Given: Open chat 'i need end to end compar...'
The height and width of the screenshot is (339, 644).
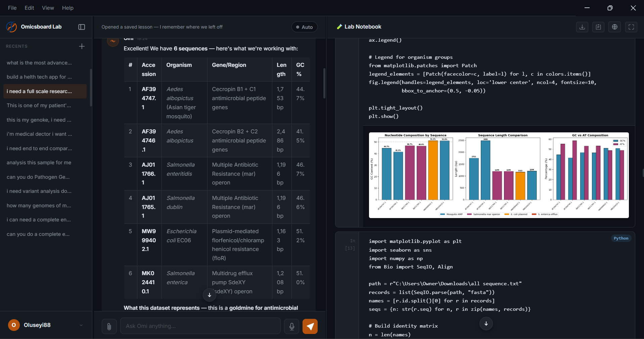Looking at the screenshot, I should click(x=45, y=148).
